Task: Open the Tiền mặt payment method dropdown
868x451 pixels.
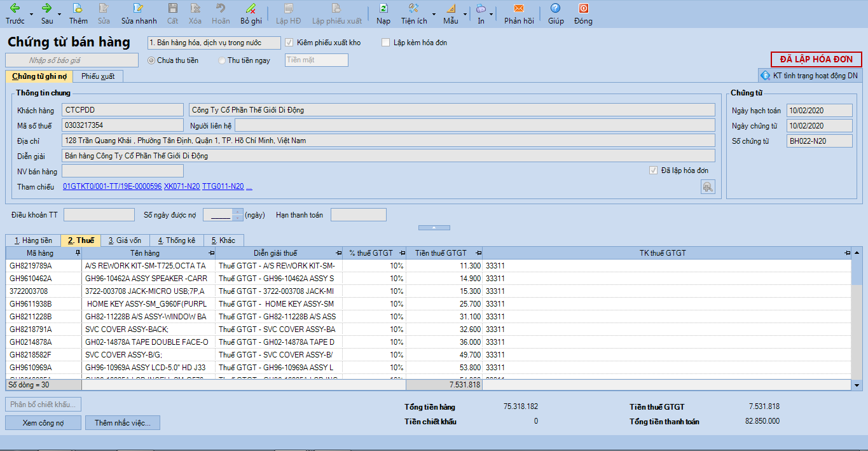Action: (x=317, y=60)
